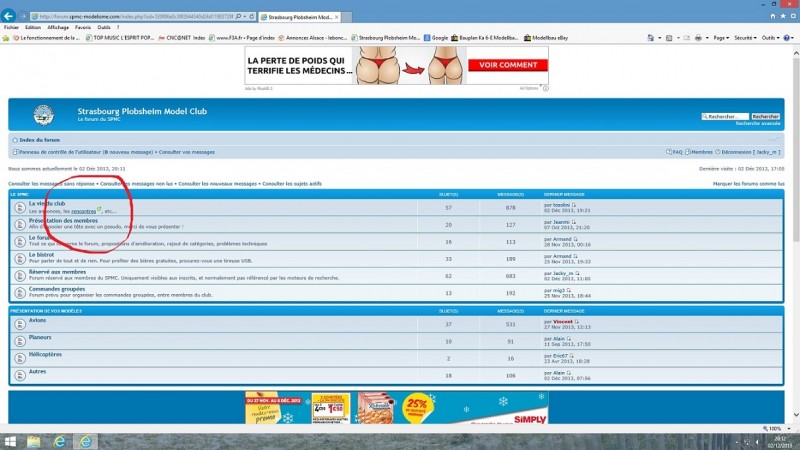Screen dimensions: 800x450
Task: Open the browser home page icon
Action: click(x=772, y=16)
